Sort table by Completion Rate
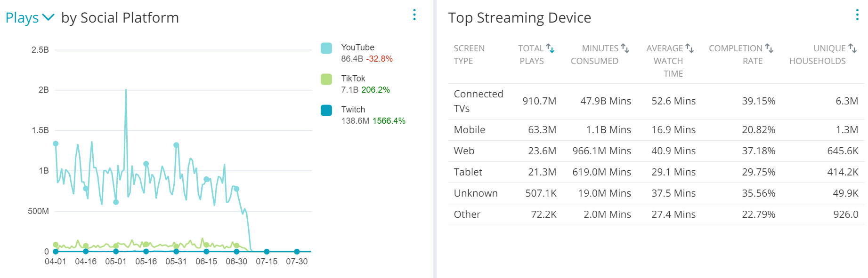Viewport: 868px width, 278px height. pos(769,48)
